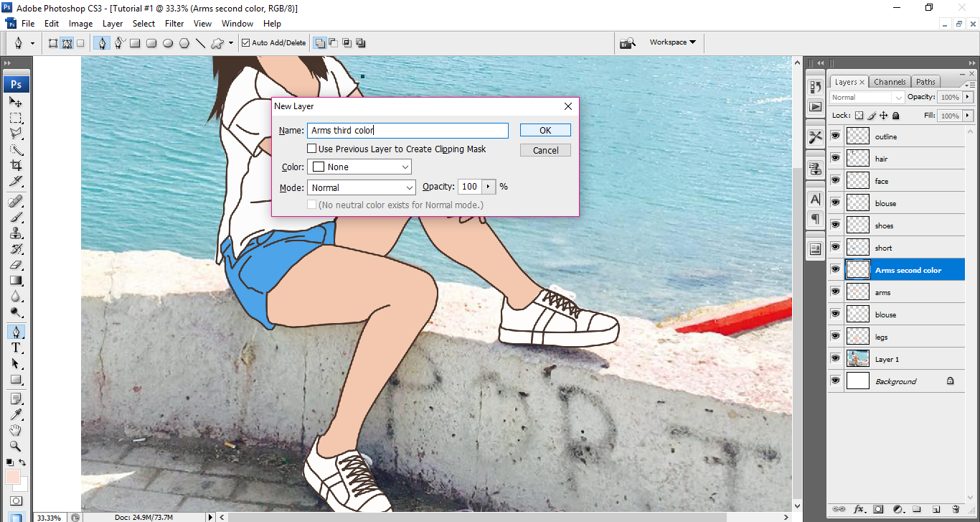
Task: Expand the Workspace dropdown
Action: [x=672, y=42]
